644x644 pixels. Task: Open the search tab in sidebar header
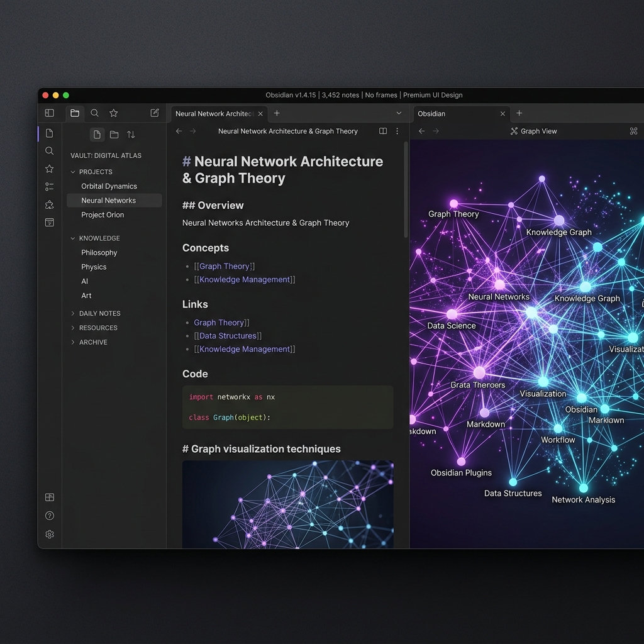(x=94, y=113)
